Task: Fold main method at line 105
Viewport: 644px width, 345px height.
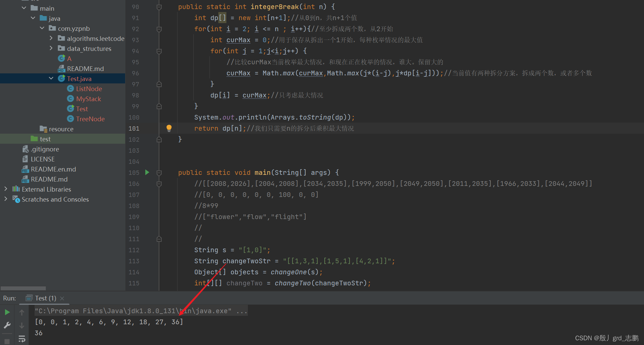Action: point(159,173)
